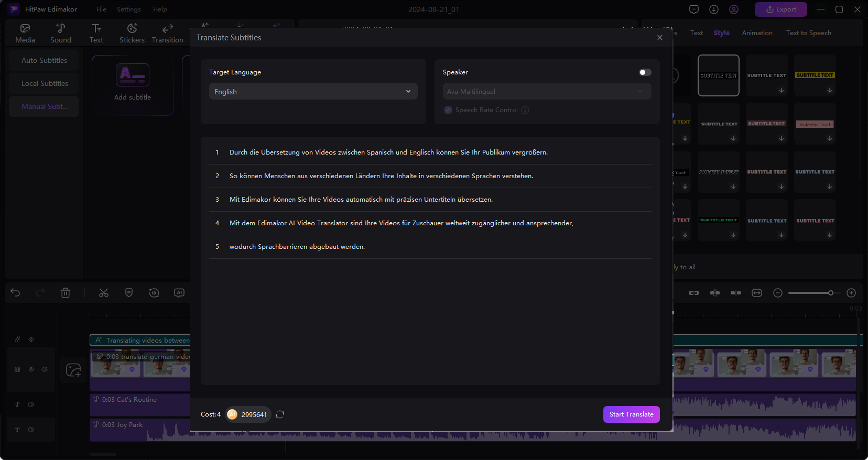Select the 'Translating videos between' subtitle clip
Viewport: 868px width, 460px height.
click(140, 340)
